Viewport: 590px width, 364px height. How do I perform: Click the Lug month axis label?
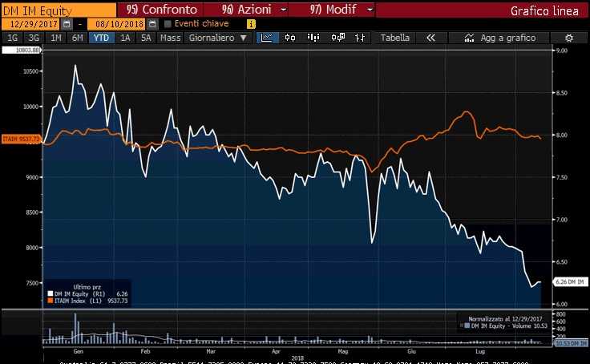[480, 351]
